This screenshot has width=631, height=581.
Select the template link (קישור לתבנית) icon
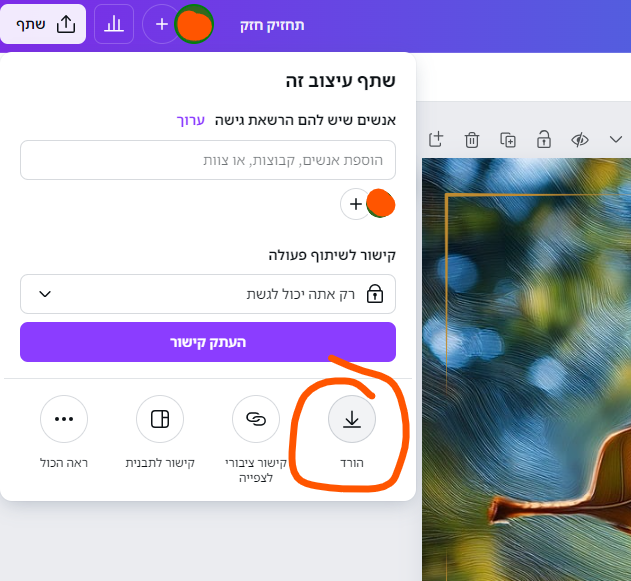(x=160, y=419)
